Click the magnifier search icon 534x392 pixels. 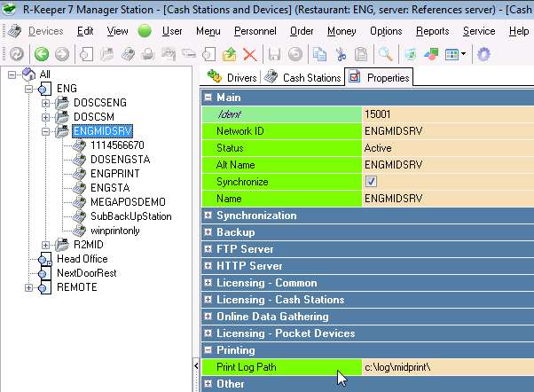(x=386, y=54)
